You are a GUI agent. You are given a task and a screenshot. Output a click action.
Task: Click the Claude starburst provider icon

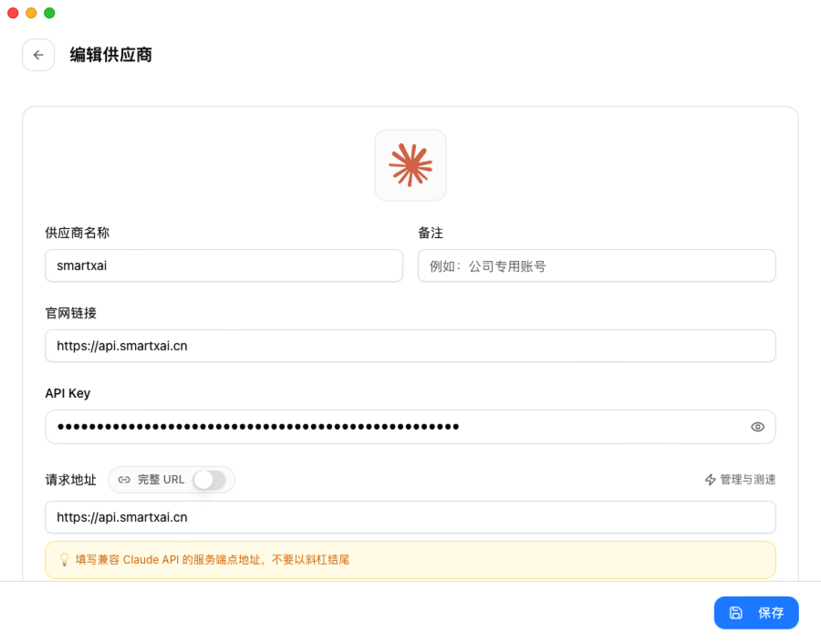[410, 165]
